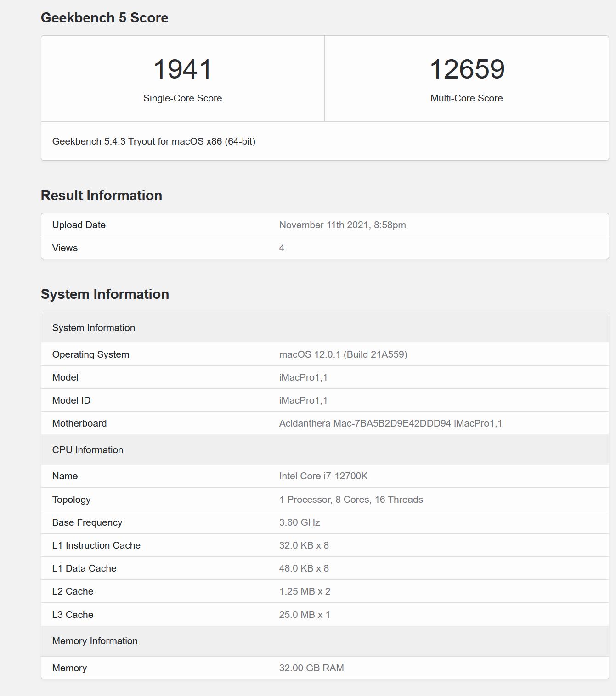Click the Result Information heading

pyautogui.click(x=102, y=196)
